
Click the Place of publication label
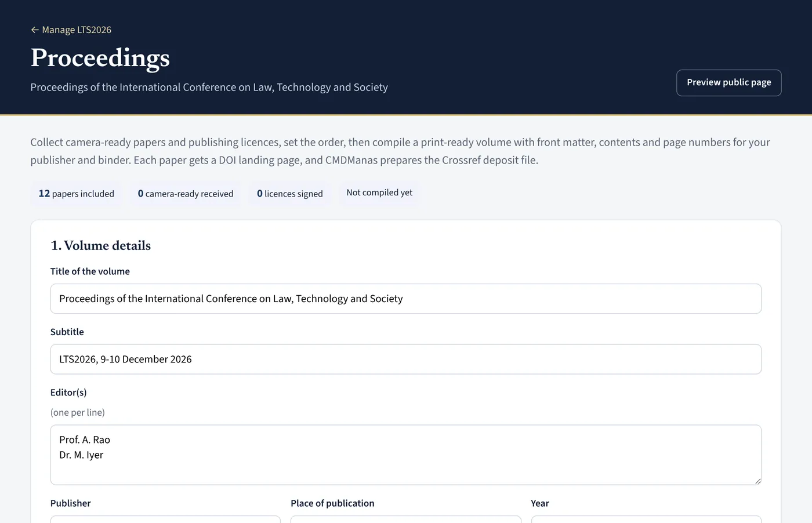tap(332, 503)
